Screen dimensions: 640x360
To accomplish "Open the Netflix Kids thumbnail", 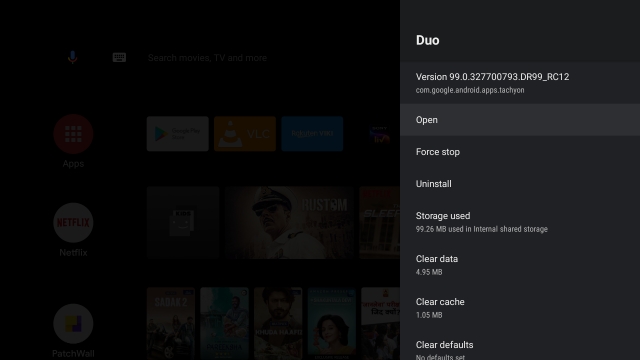I will click(183, 222).
